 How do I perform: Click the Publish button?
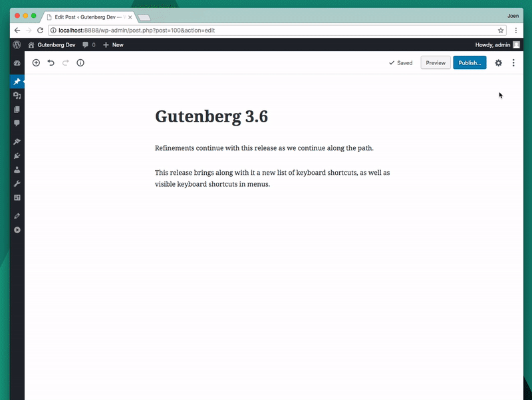pyautogui.click(x=469, y=62)
